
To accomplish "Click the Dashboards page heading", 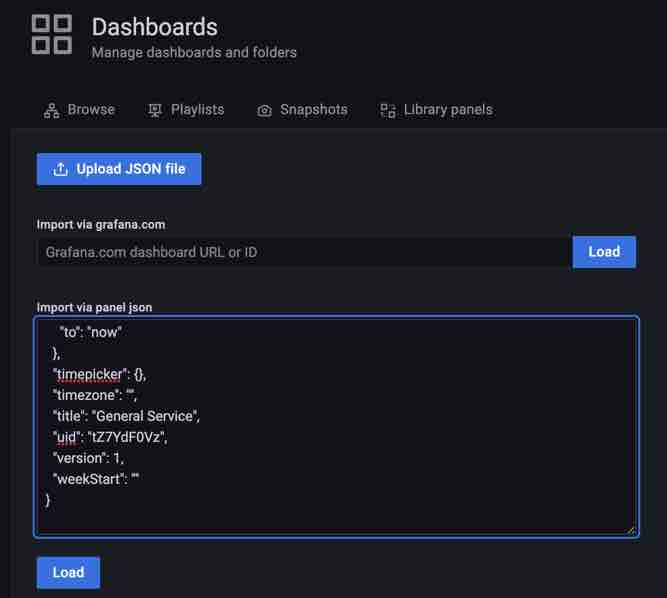I will (154, 27).
